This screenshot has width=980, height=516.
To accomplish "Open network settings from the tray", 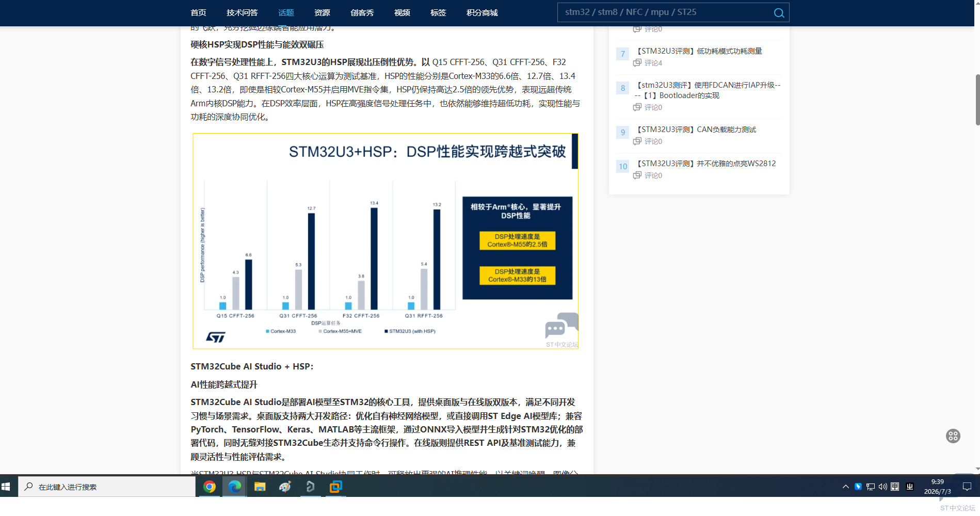I will (870, 487).
